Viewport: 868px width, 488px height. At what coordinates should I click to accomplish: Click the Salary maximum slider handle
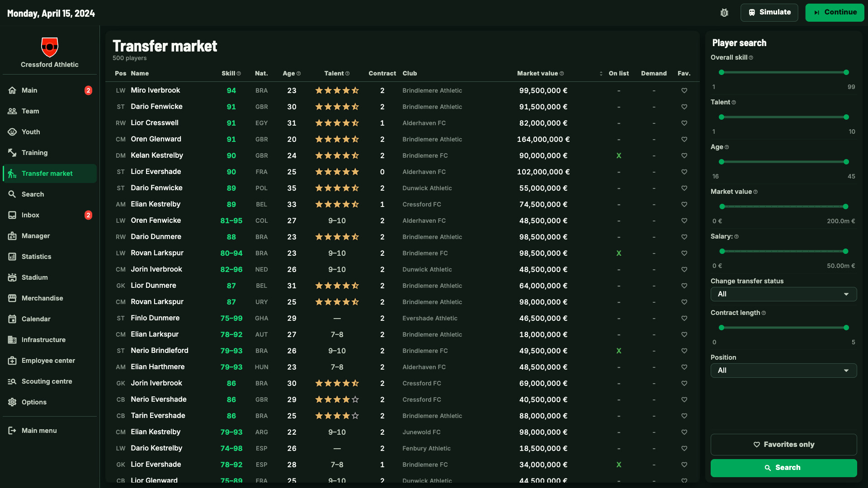pos(845,251)
